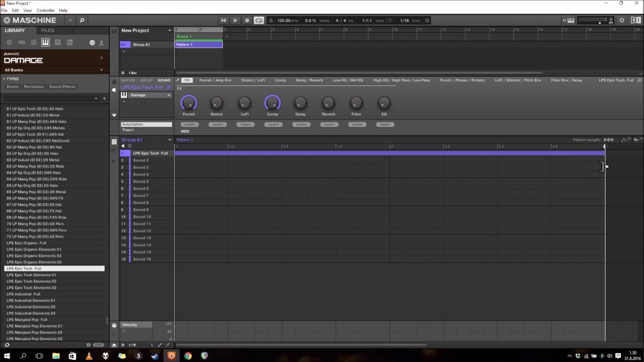Viewport: 644px width, 362px height.
Task: Select the Groups type icon in the browser
Action: tap(22, 43)
